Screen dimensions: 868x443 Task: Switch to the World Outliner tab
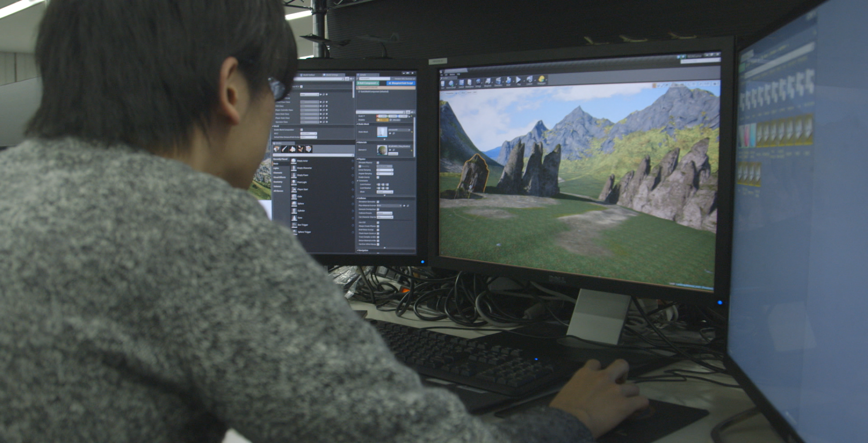point(308,75)
